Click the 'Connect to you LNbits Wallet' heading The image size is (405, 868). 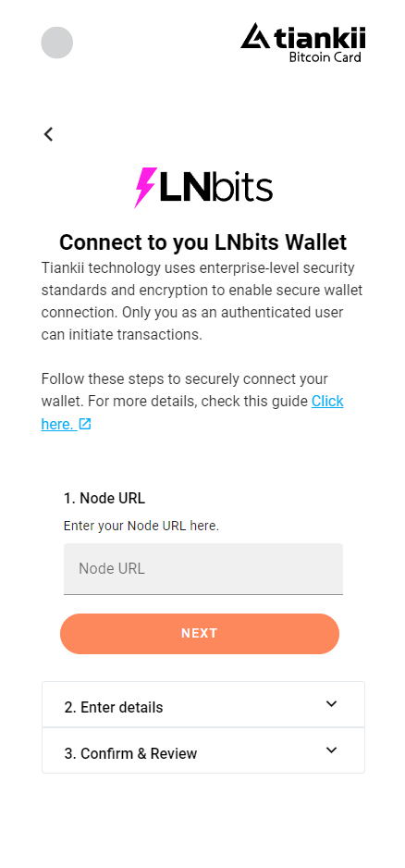click(x=203, y=242)
